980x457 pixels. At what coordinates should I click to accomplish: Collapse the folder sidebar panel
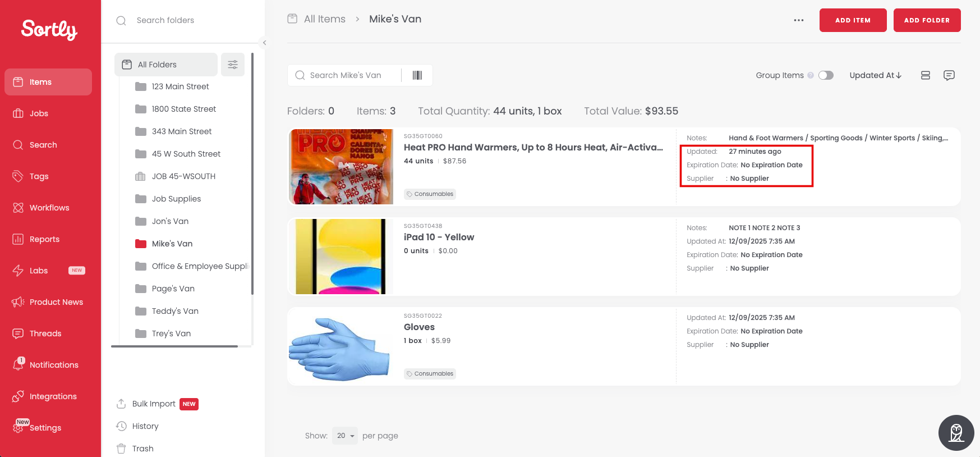coord(264,43)
